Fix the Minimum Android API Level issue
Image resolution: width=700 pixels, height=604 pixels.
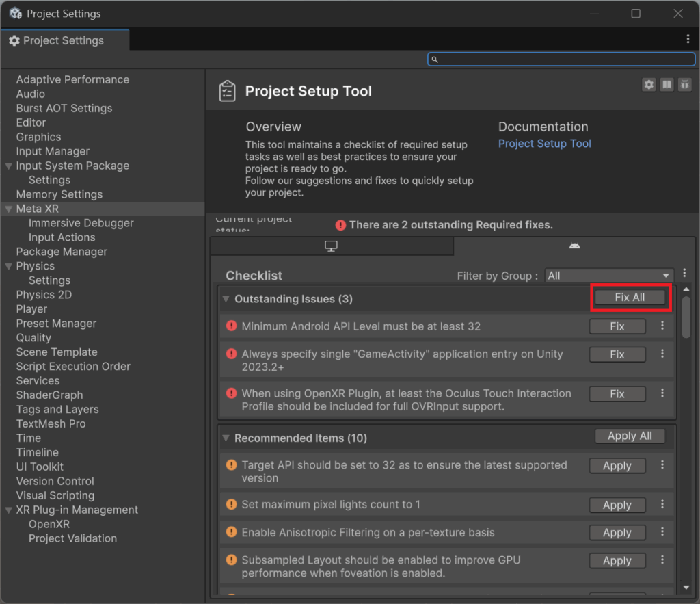click(617, 326)
